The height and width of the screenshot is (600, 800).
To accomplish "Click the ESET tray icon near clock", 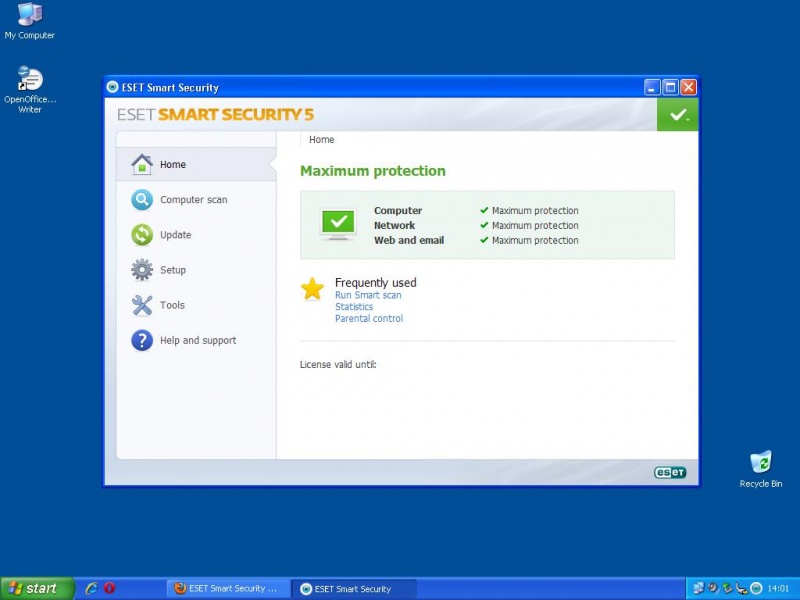I will click(756, 588).
